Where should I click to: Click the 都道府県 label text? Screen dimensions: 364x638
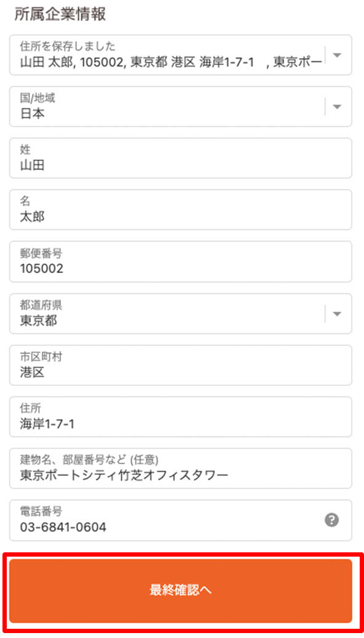pyautogui.click(x=41, y=305)
